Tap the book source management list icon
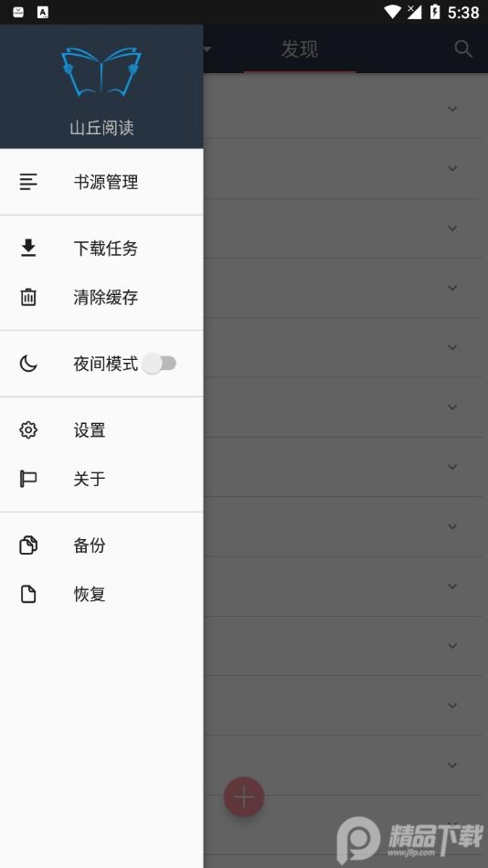 (x=28, y=182)
